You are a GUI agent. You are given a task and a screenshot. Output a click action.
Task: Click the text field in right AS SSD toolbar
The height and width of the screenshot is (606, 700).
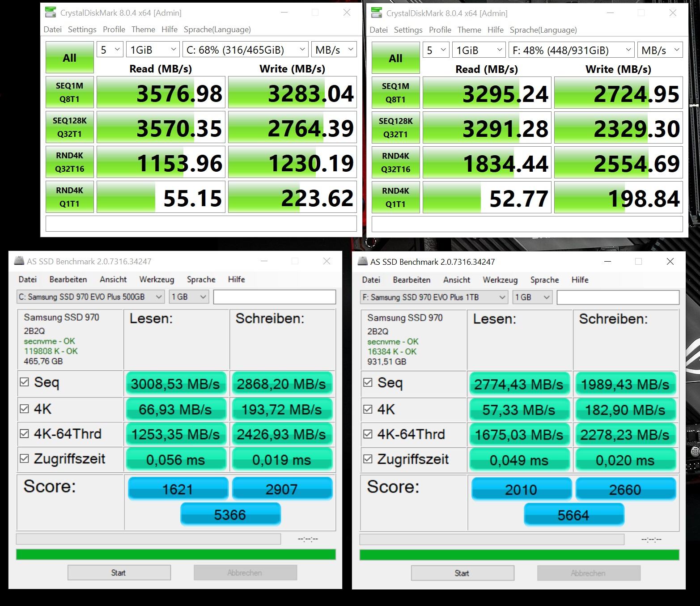click(618, 297)
